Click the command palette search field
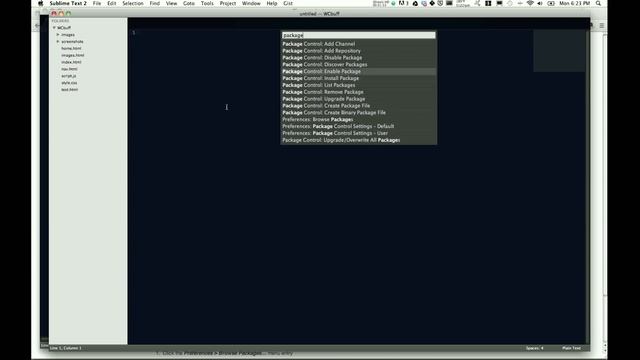This screenshot has height=360, width=640. (358, 36)
